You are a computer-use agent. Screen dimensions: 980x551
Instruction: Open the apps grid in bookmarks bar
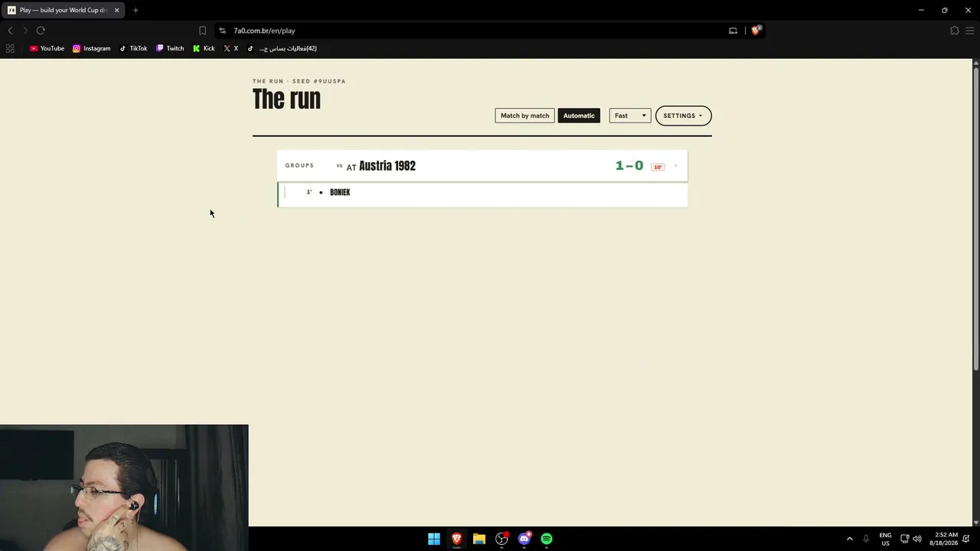click(x=10, y=48)
